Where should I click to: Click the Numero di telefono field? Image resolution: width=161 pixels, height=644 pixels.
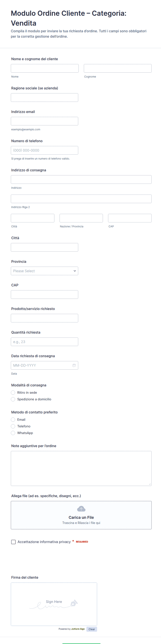pos(44,150)
